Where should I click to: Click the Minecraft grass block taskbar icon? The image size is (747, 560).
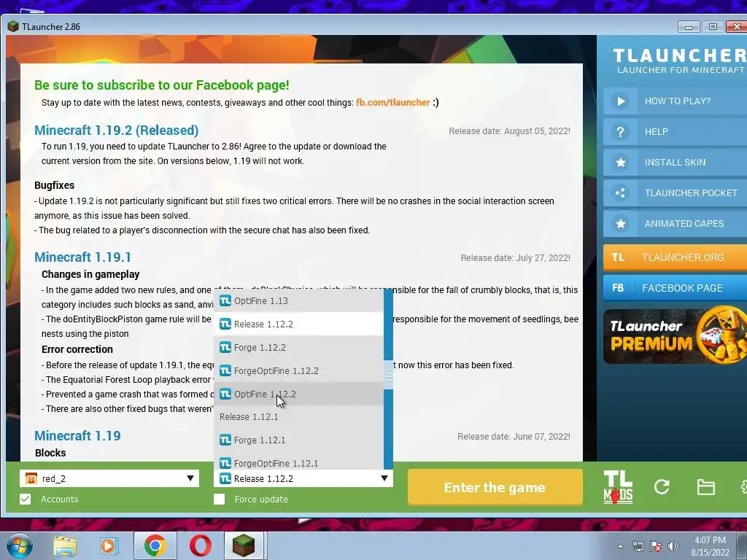pos(244,545)
